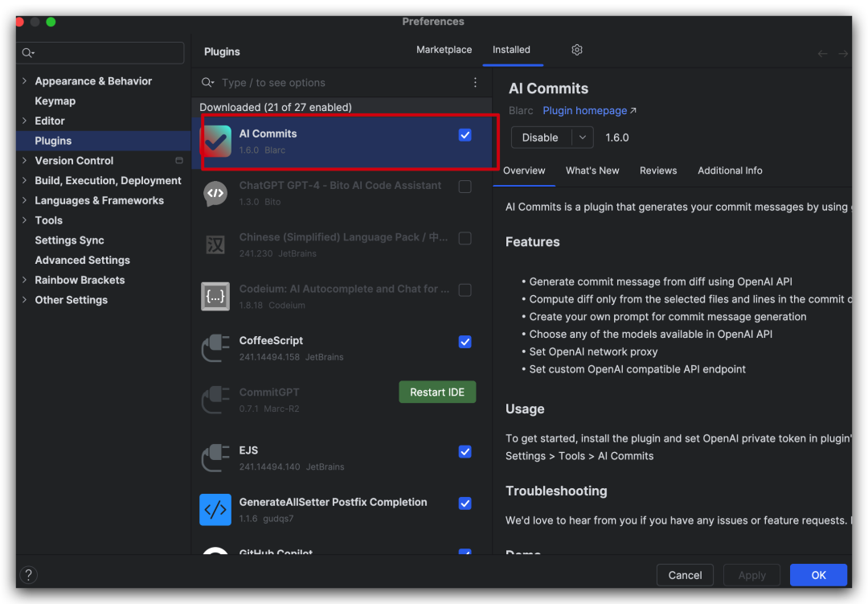Viewport: 868px width, 604px height.
Task: Open plugin settings gear icon
Action: [577, 50]
